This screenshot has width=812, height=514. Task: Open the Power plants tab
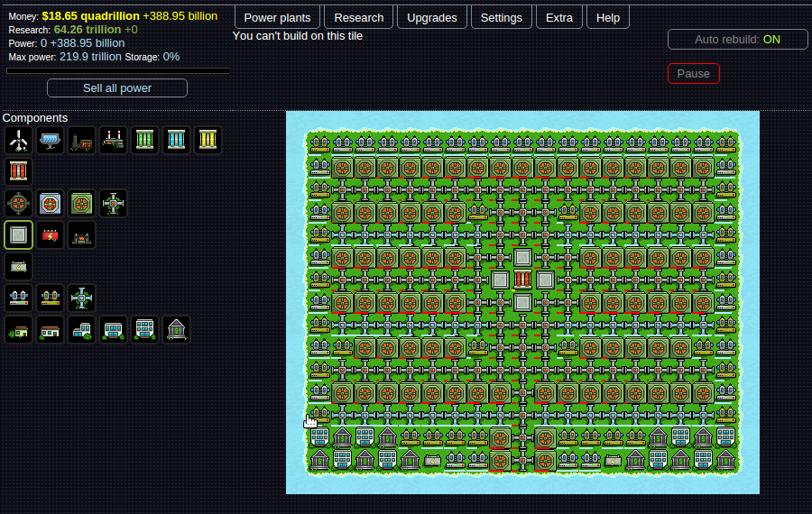click(277, 18)
